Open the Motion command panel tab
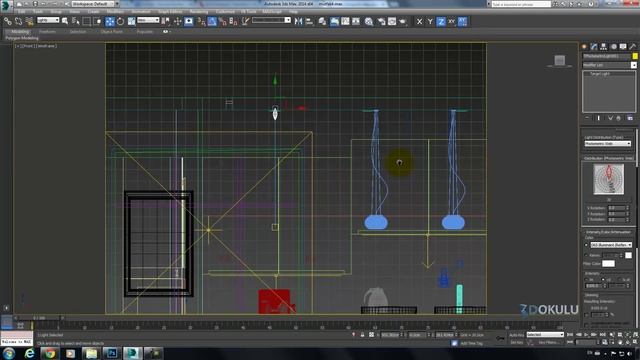Screen dimensions: 640x360 [613, 47]
